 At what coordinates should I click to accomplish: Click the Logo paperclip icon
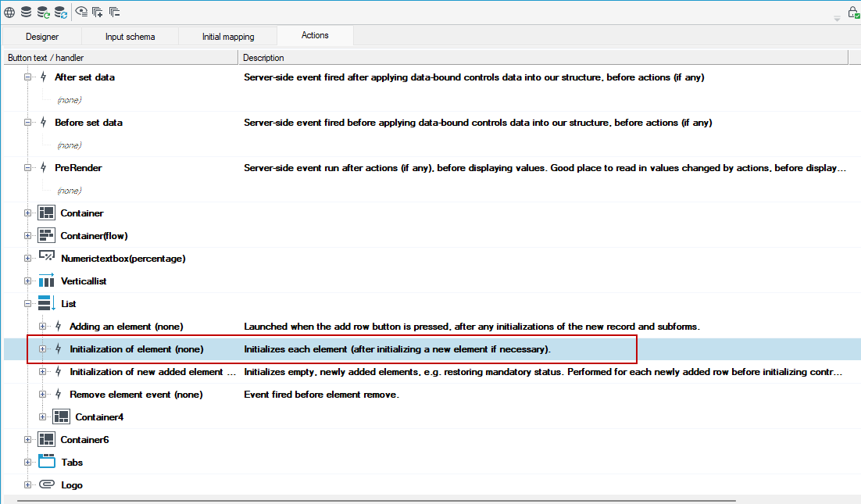(47, 484)
